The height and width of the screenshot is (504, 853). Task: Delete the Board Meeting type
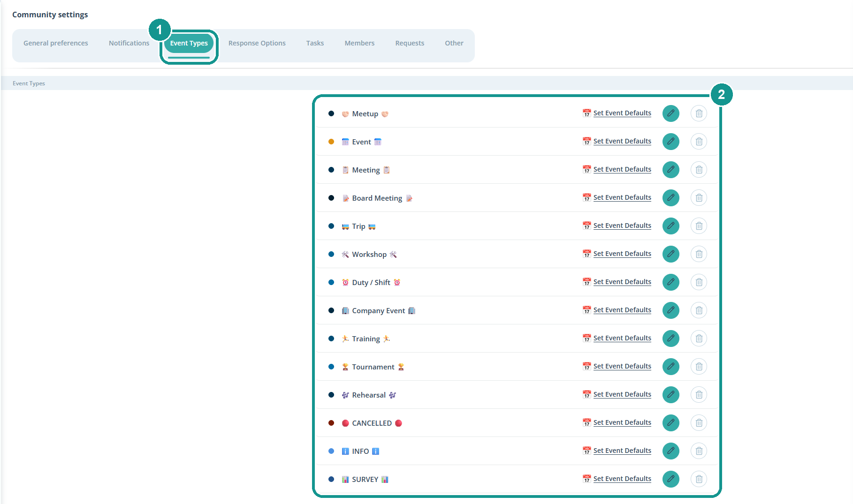[x=699, y=198]
